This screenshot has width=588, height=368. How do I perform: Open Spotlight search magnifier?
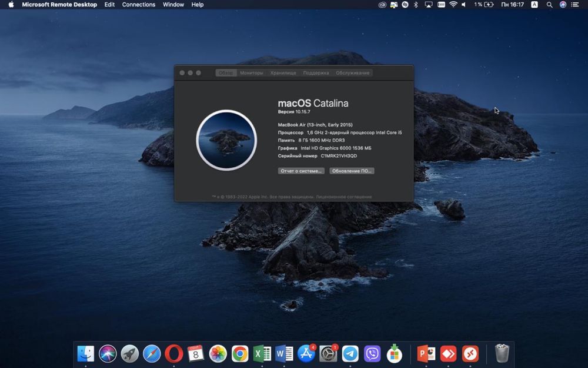549,5
